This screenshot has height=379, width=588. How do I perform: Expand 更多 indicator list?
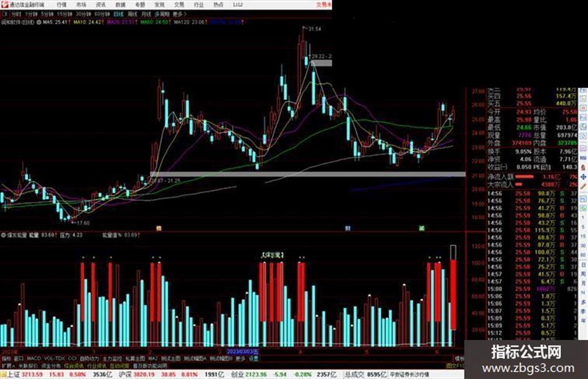(x=240, y=358)
